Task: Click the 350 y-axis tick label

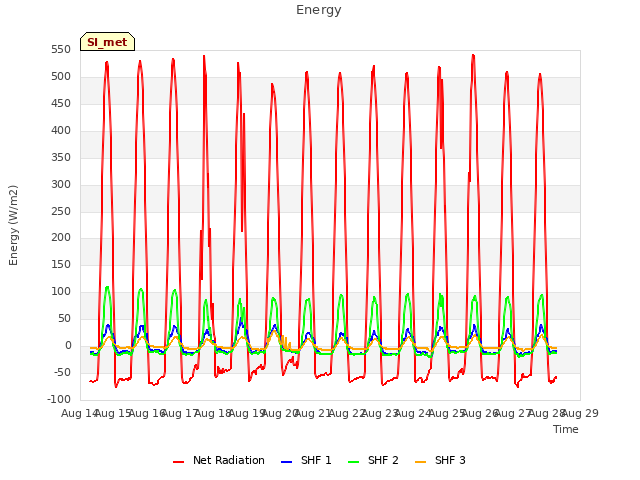Action: click(x=61, y=158)
